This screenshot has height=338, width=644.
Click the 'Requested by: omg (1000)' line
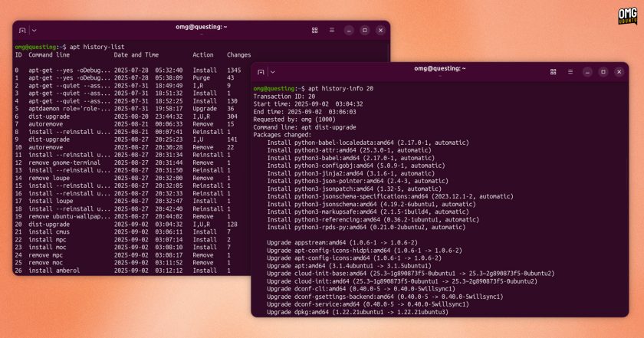294,120
